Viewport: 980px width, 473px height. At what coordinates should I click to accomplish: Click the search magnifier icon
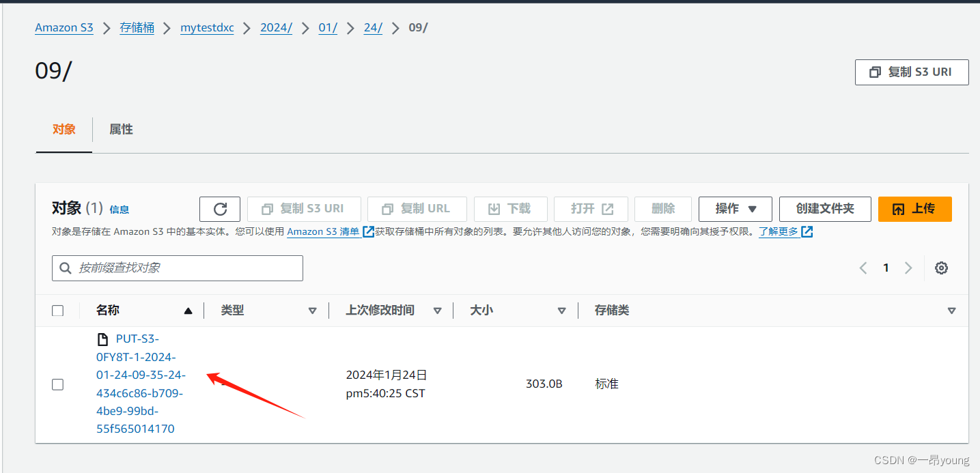click(66, 268)
